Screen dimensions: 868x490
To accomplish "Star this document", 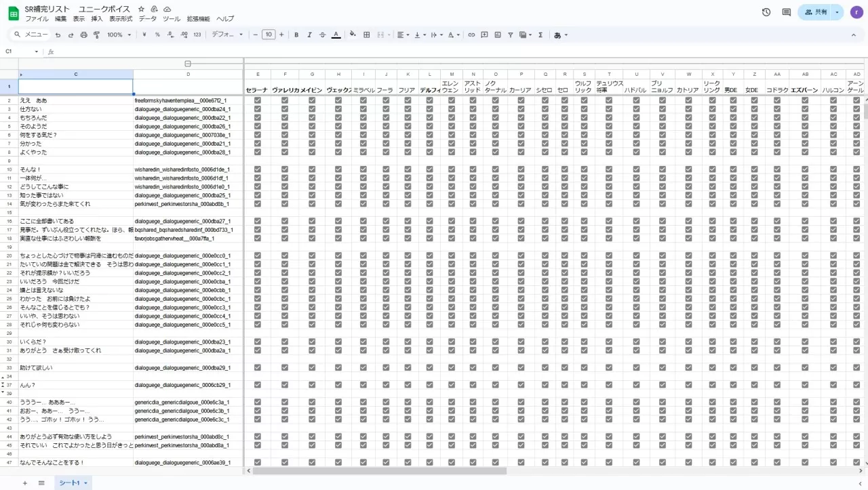I will click(141, 9).
